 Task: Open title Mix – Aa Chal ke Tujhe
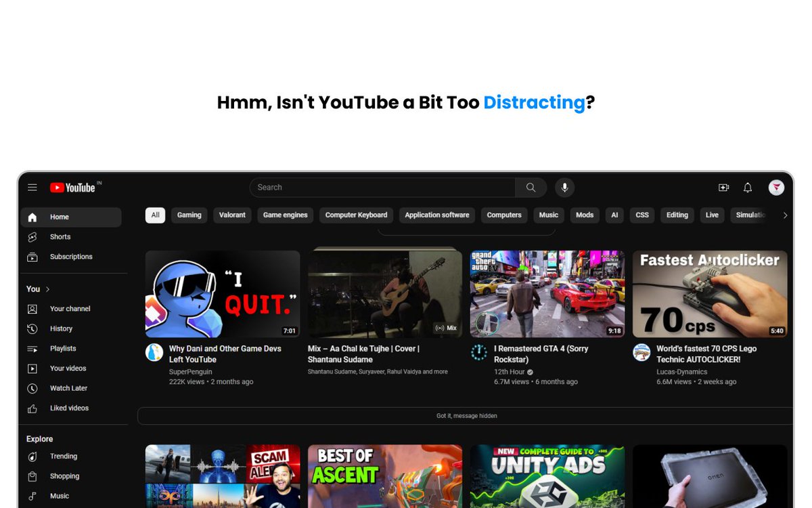[364, 354]
